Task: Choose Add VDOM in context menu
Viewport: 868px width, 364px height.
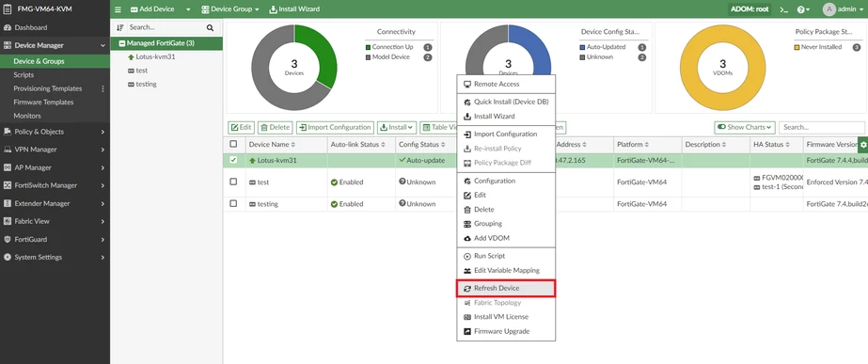Action: (506, 238)
